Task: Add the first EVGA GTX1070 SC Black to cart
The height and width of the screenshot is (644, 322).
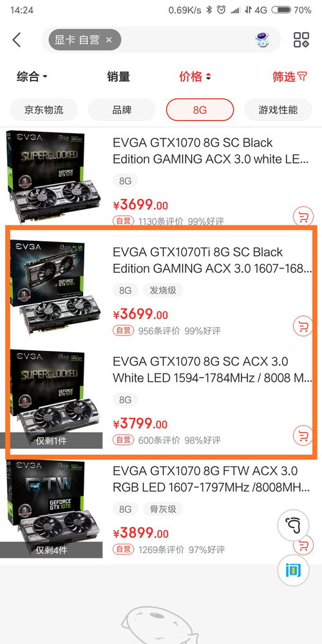Action: pyautogui.click(x=303, y=216)
